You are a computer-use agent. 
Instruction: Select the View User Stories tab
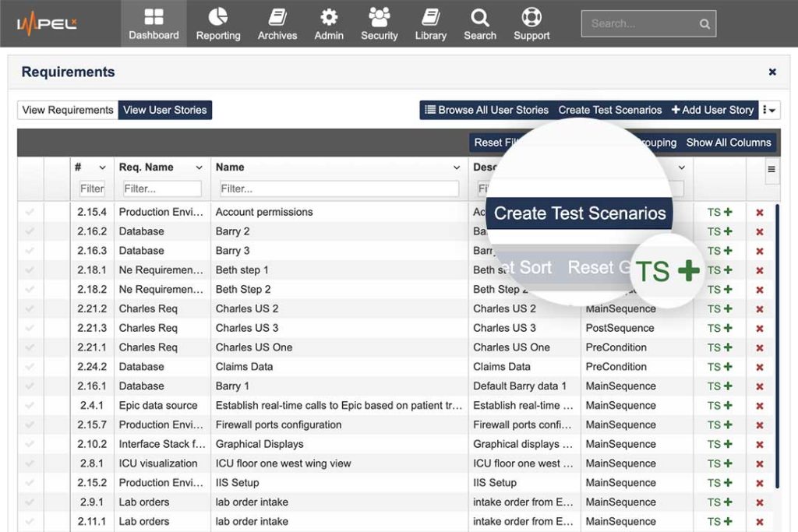pos(164,110)
